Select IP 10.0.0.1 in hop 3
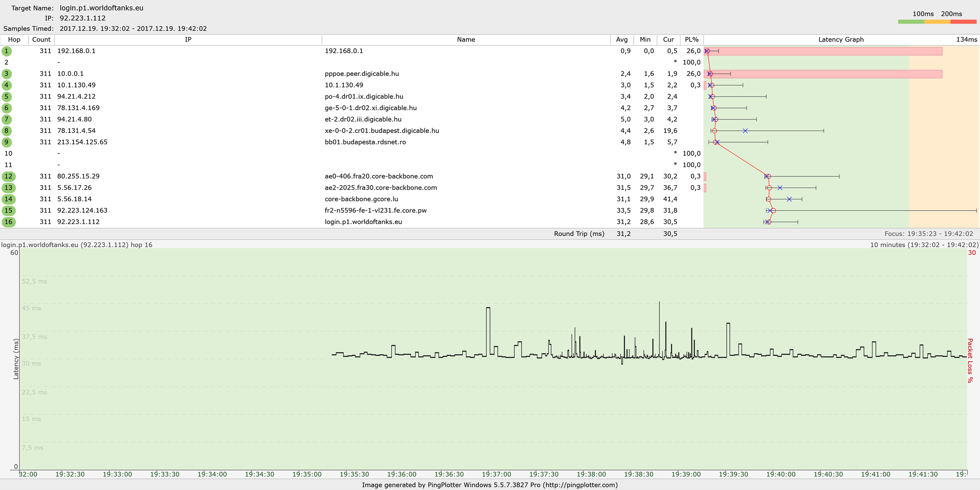 (71, 74)
